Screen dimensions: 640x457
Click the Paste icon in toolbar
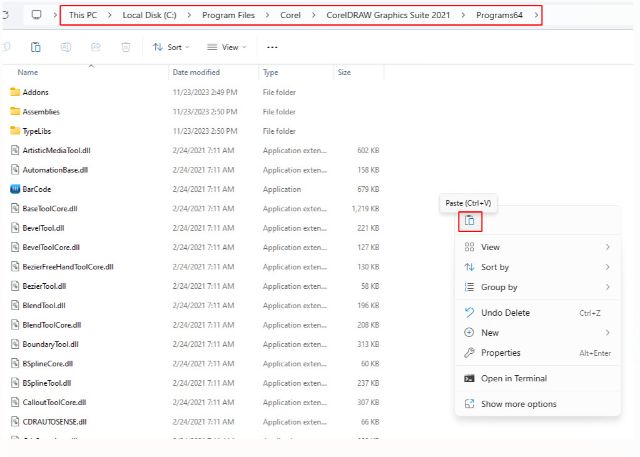36,47
